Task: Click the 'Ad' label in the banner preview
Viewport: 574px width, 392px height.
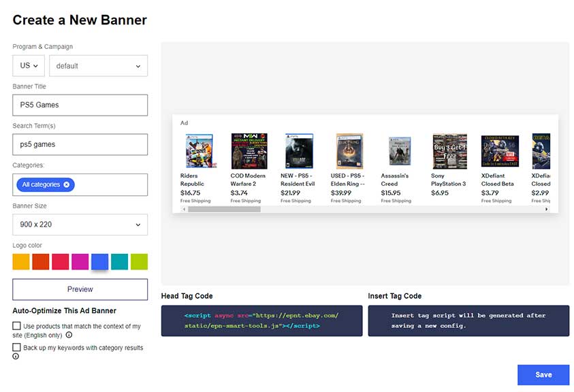Action: [184, 123]
